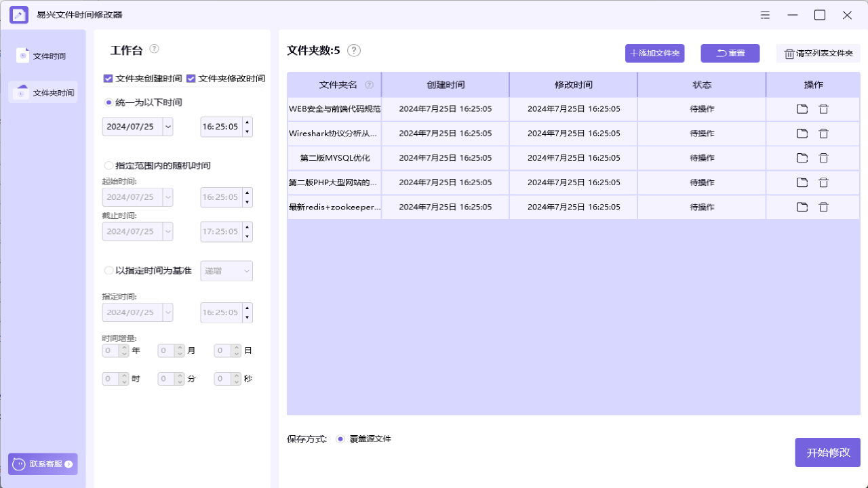Click the 文件夹名 column help icon

click(370, 85)
